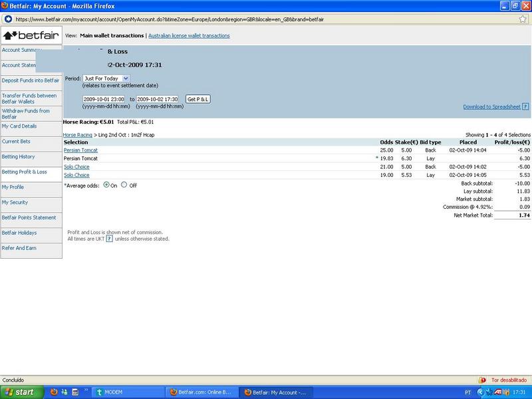Image resolution: width=532 pixels, height=399 pixels.
Task: Click the Back subtotal value -10.00
Action: click(x=523, y=184)
